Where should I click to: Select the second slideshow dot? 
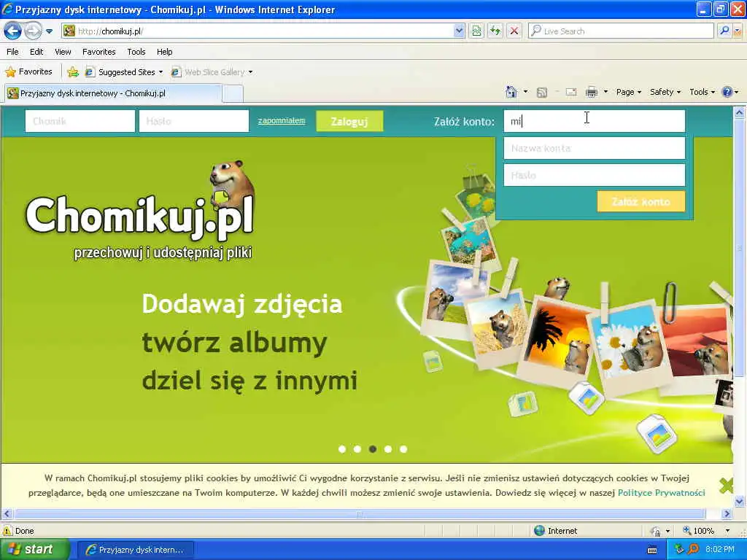point(357,449)
